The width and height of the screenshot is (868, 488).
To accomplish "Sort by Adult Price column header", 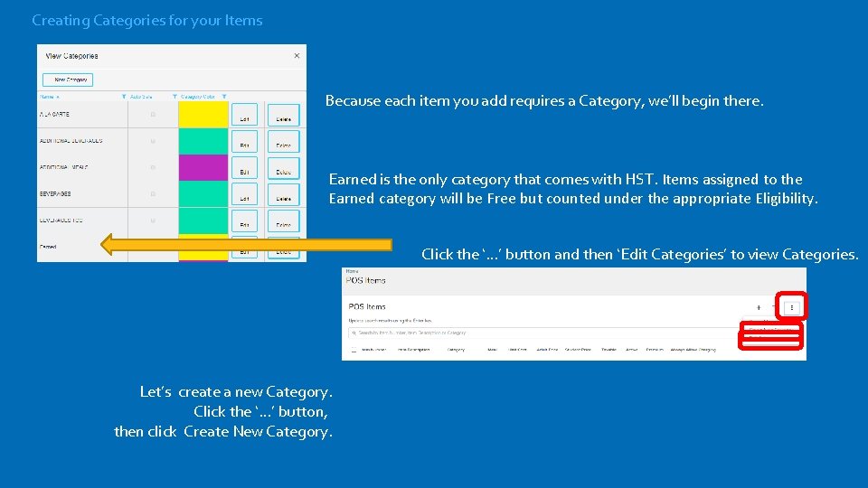I will 547,350.
